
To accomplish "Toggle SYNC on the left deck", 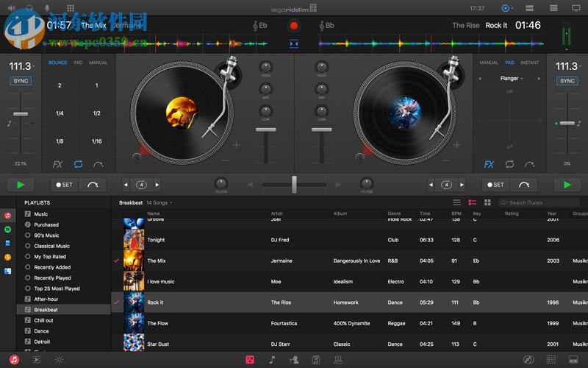I will 21,81.
